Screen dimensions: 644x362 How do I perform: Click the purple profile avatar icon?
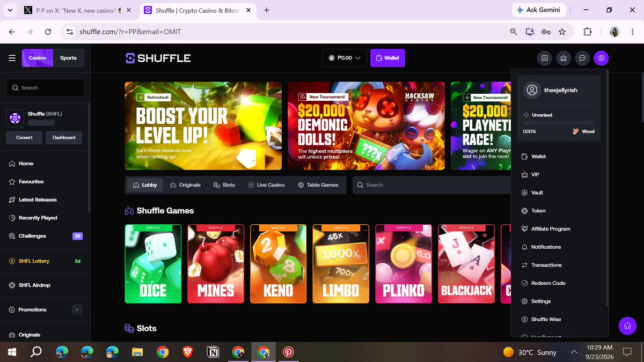(x=601, y=58)
